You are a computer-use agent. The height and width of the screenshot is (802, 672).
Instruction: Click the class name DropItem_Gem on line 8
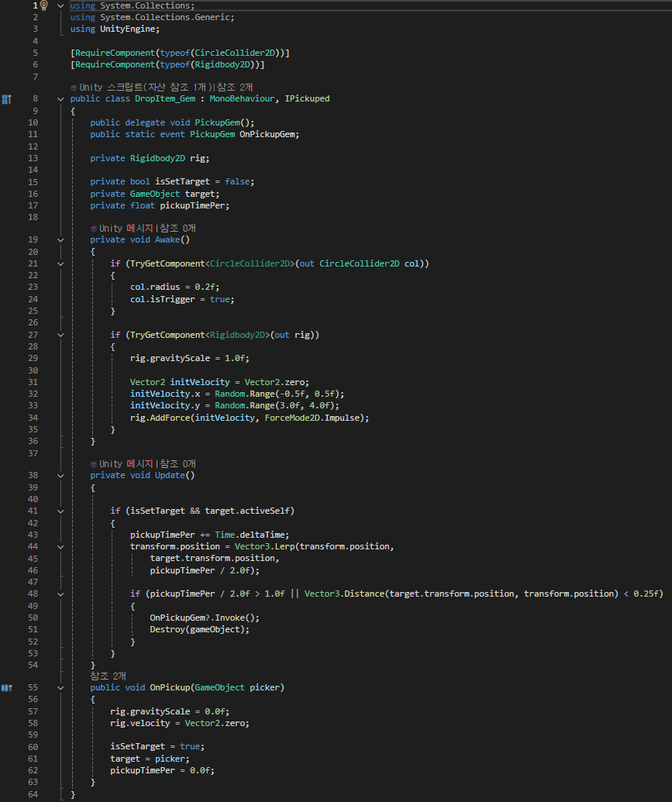click(x=165, y=98)
